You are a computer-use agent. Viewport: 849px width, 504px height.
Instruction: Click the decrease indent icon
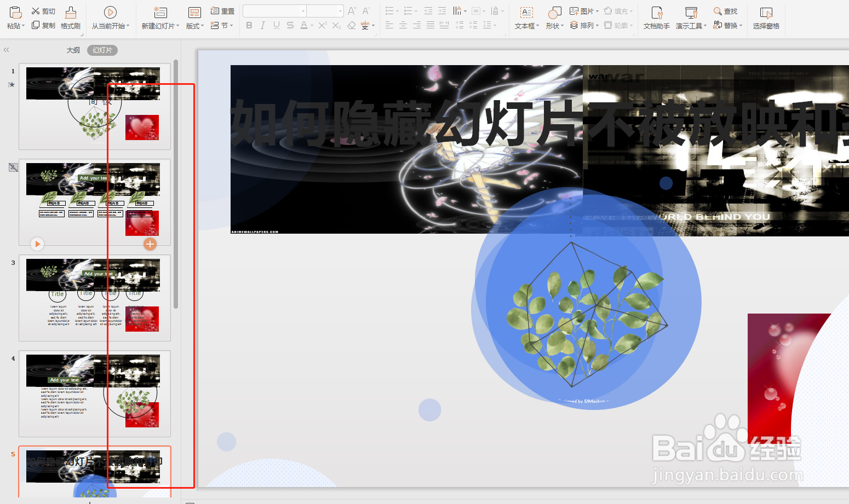click(428, 11)
